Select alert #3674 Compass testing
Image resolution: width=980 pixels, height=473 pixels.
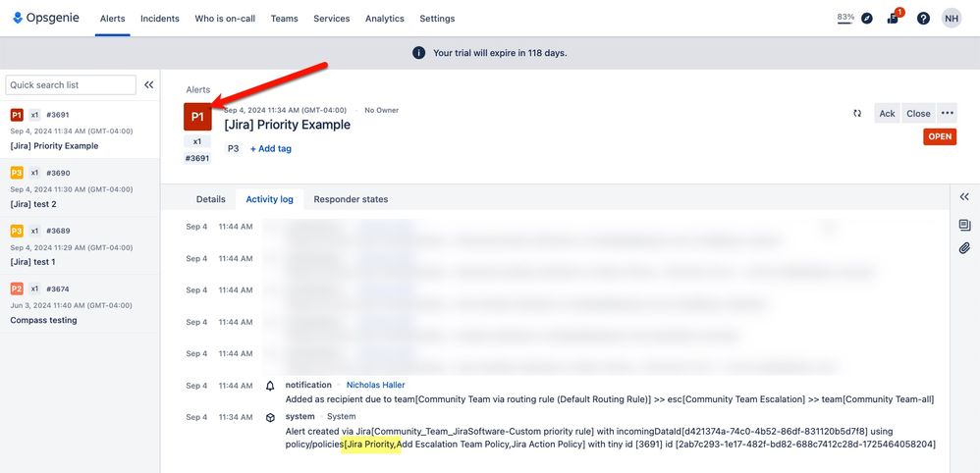pos(80,304)
